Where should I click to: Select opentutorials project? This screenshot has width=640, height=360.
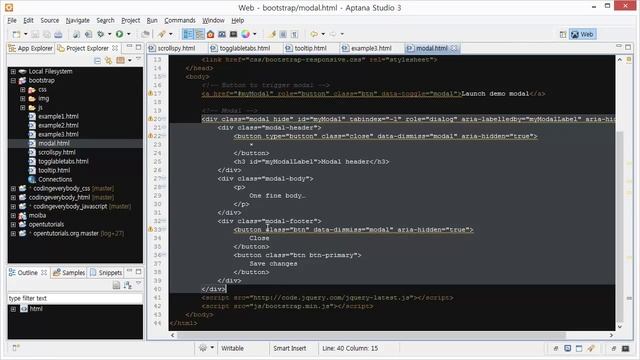coord(46,224)
